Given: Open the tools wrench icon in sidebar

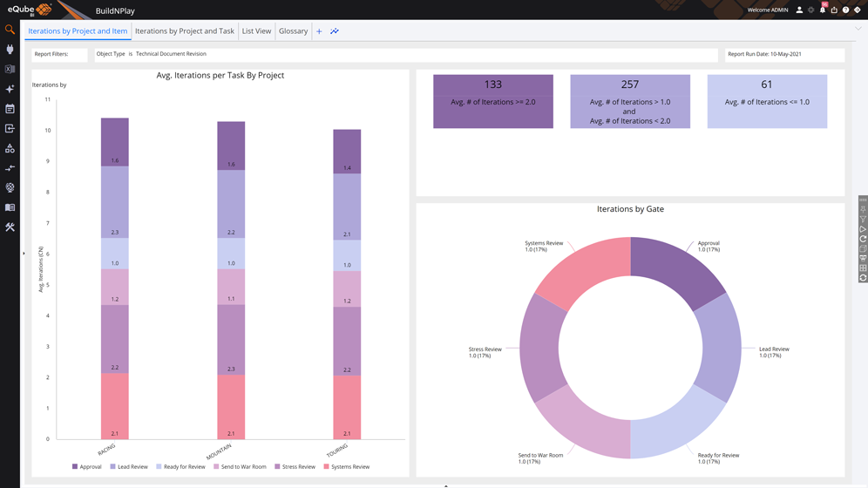Looking at the screenshot, I should tap(10, 227).
